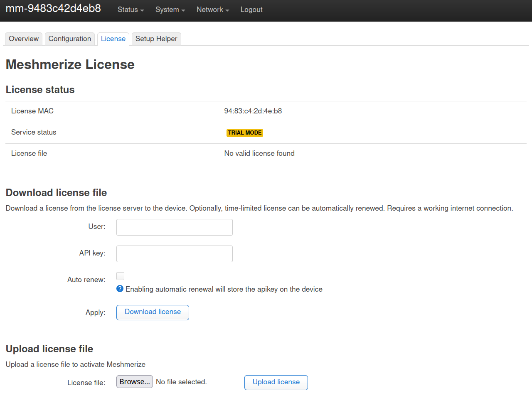532x398 pixels.
Task: Click the 'License MAC' row label
Action: click(x=32, y=111)
